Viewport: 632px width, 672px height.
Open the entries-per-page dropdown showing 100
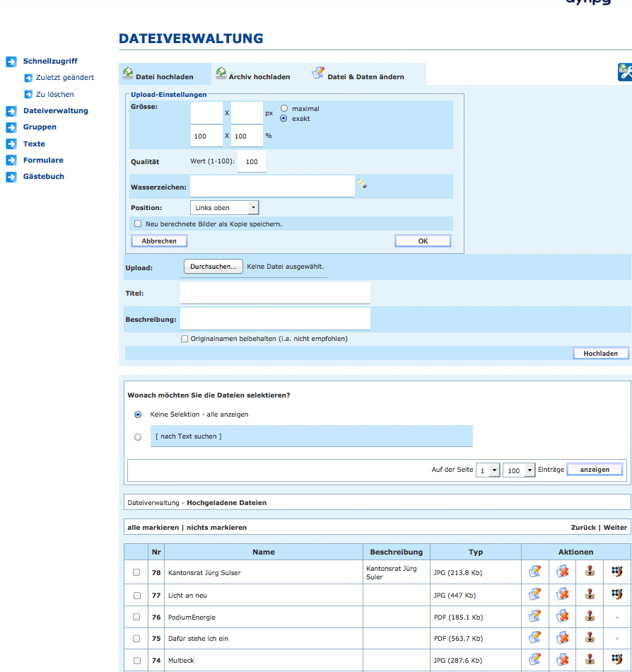[x=519, y=470]
